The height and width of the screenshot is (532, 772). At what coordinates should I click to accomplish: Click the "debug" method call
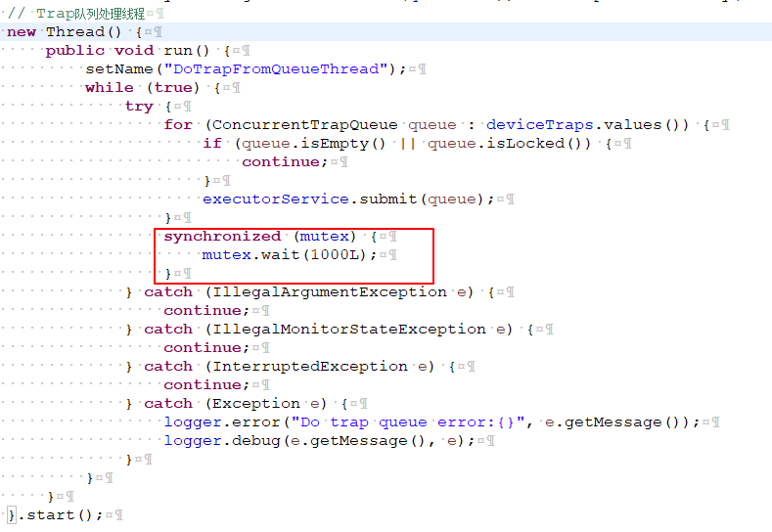[x=255, y=441]
